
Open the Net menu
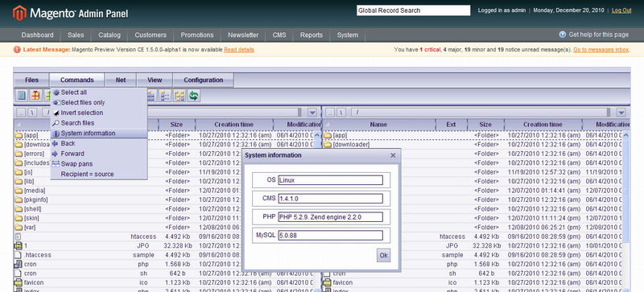[121, 80]
